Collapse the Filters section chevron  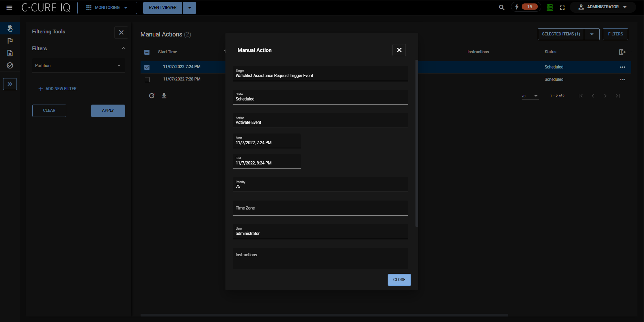[123, 48]
